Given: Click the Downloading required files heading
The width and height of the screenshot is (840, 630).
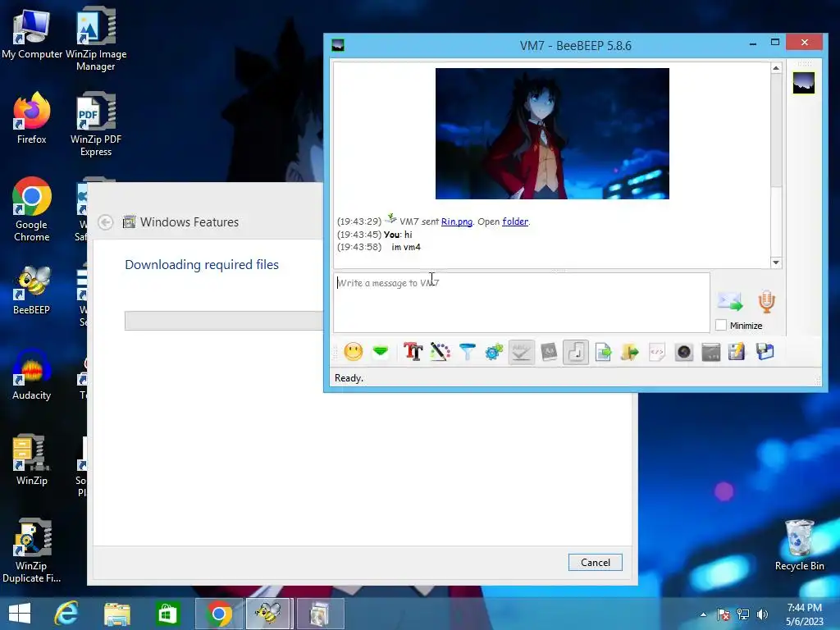Looking at the screenshot, I should 202,265.
